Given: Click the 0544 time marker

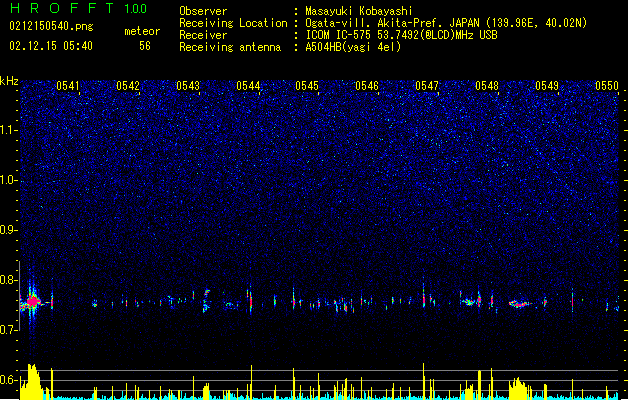Looking at the screenshot, I should tap(248, 86).
